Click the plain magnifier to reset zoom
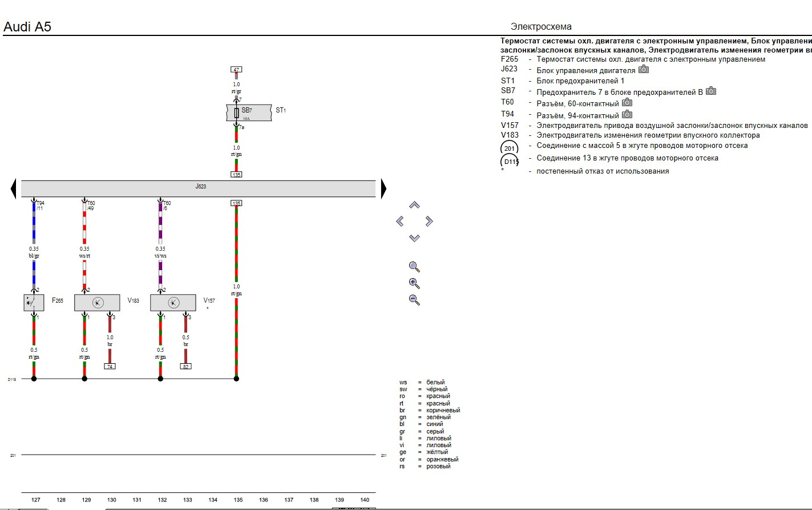The width and height of the screenshot is (812, 510). coord(414,267)
